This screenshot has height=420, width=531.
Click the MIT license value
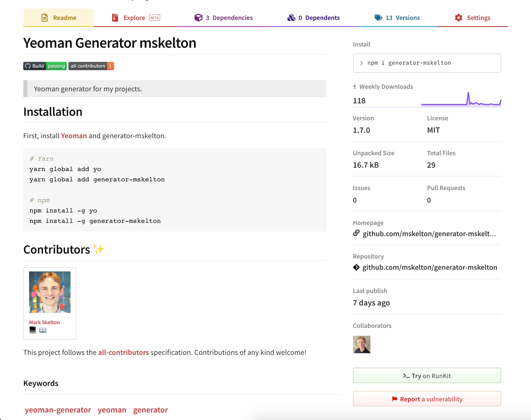coord(433,130)
